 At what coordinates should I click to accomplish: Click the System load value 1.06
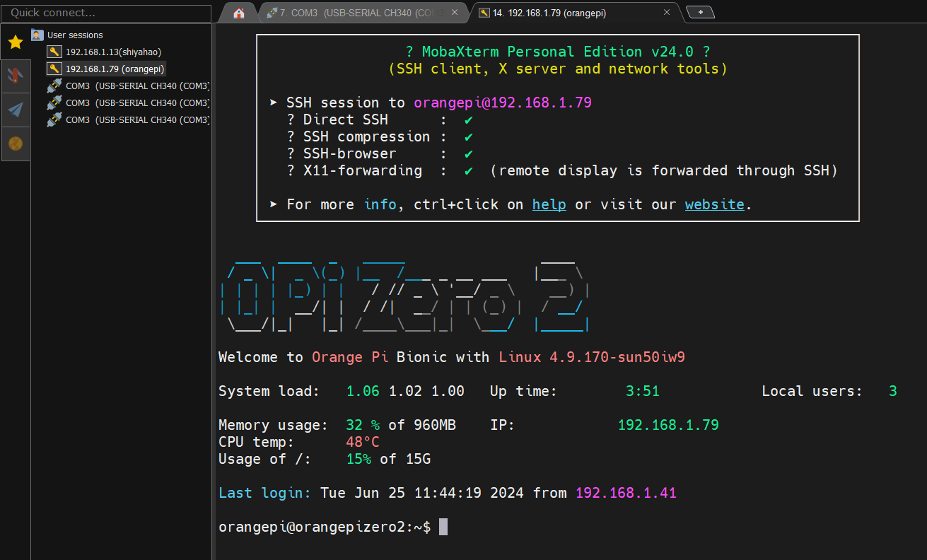pyautogui.click(x=363, y=391)
